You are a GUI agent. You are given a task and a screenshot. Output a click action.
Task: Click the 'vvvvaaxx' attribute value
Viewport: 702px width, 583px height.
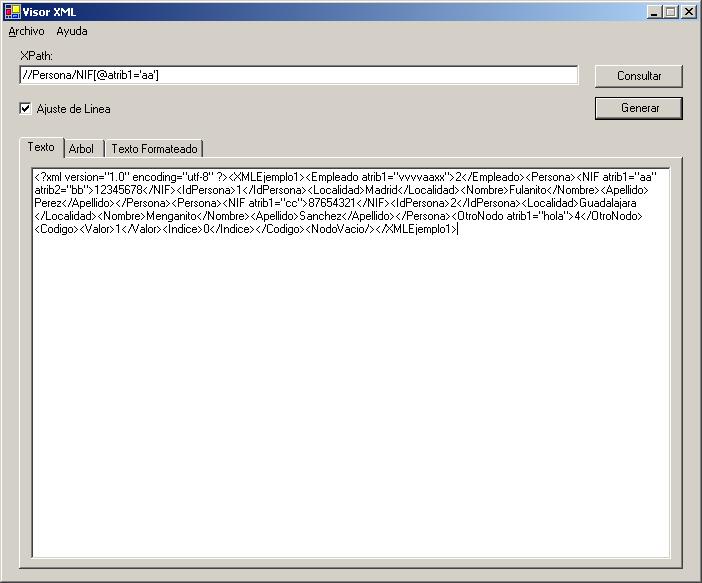tap(421, 177)
